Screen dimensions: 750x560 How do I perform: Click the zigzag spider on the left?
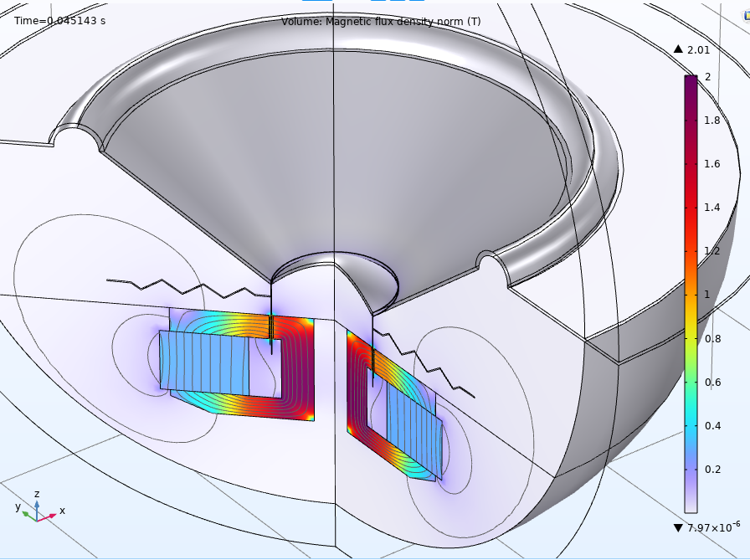tap(188, 287)
